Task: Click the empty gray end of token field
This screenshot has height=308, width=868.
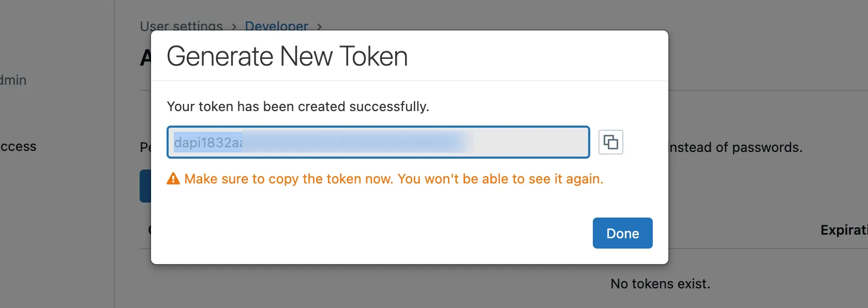Action: pyautogui.click(x=530, y=142)
